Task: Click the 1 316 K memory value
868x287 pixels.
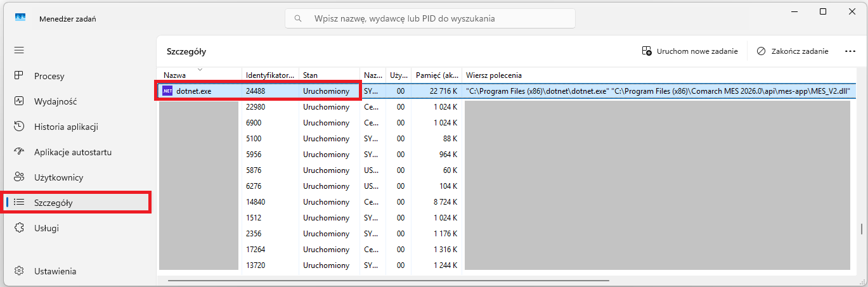Action: [445, 250]
